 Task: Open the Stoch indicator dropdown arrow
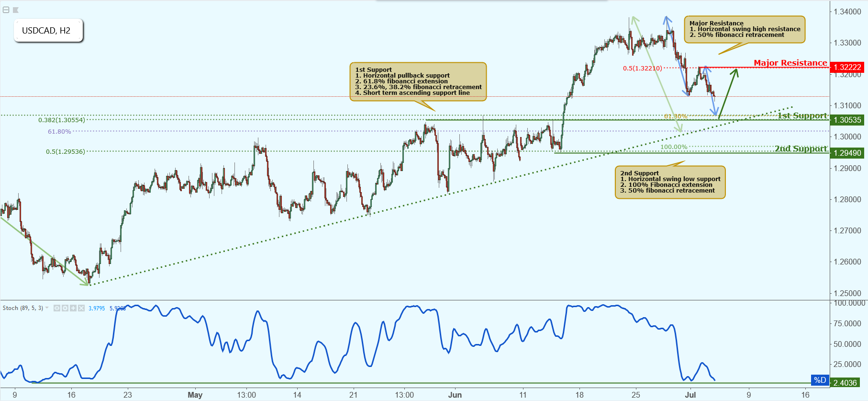(x=47, y=308)
